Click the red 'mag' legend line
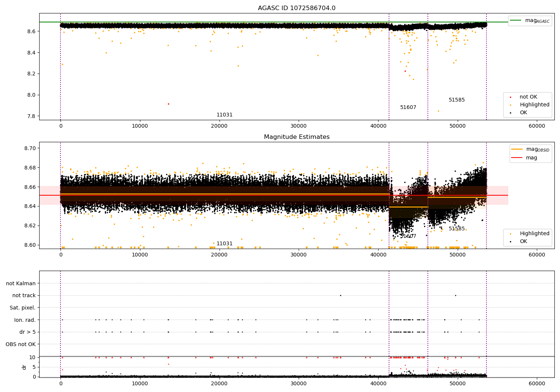560x392 pixels. click(x=517, y=158)
